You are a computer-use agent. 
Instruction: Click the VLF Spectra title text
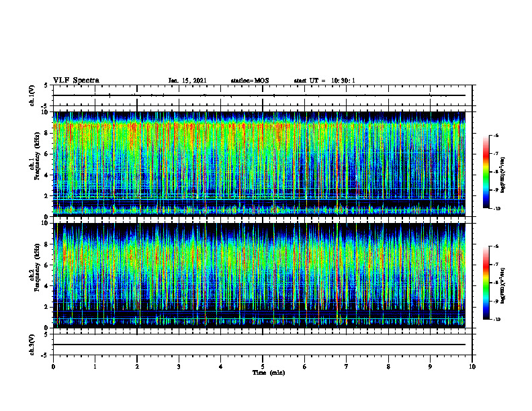pyautogui.click(x=76, y=81)
